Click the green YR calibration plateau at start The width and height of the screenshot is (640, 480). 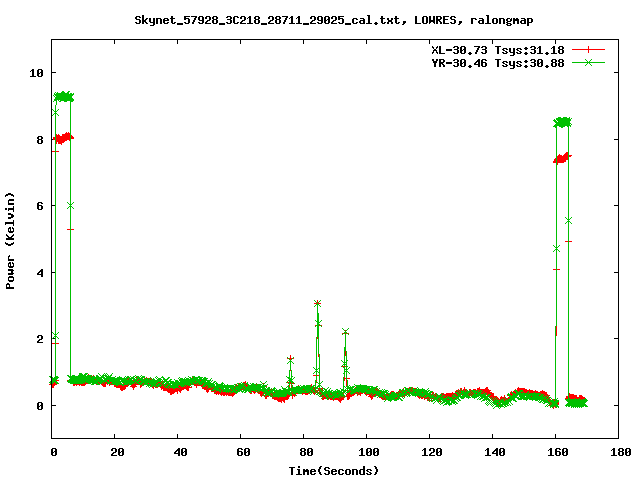pyautogui.click(x=64, y=97)
